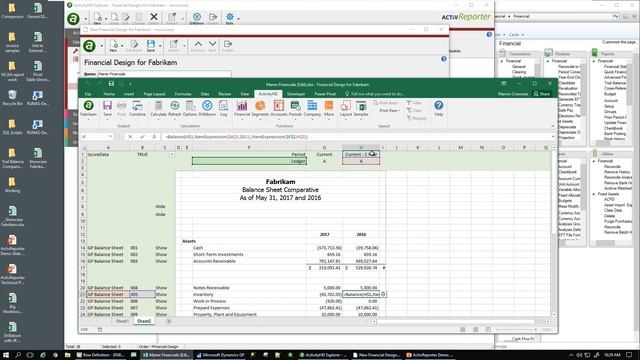Select the Sheet1 worksheet tab
This screenshot has height=360, width=640.
tap(122, 321)
